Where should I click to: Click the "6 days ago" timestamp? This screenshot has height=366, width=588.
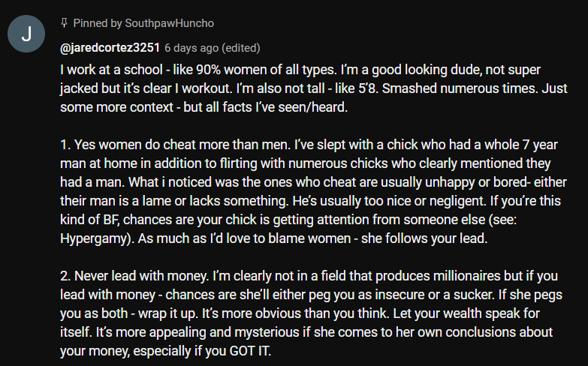pos(192,48)
